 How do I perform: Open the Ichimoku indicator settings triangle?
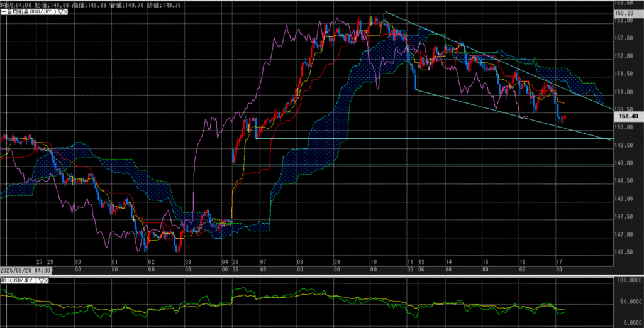59,12
